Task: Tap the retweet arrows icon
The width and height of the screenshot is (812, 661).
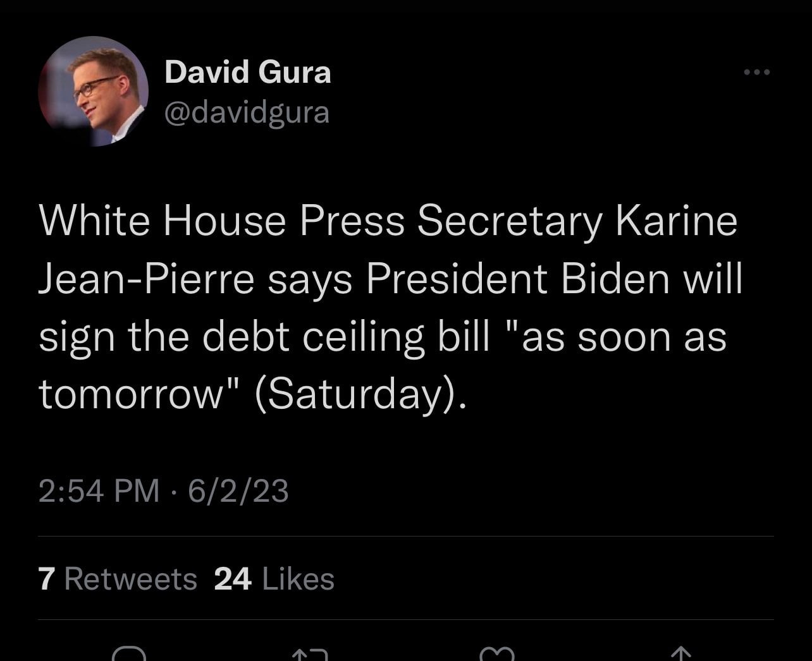Action: click(310, 655)
